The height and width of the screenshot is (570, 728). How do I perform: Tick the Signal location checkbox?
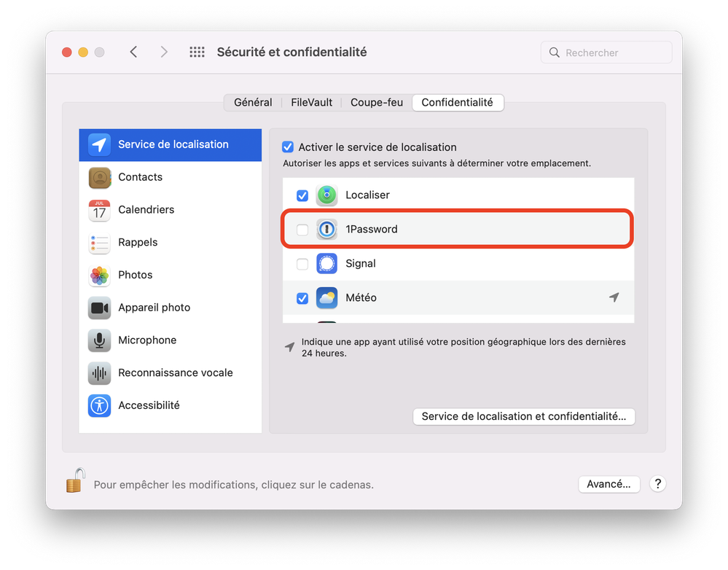(302, 264)
